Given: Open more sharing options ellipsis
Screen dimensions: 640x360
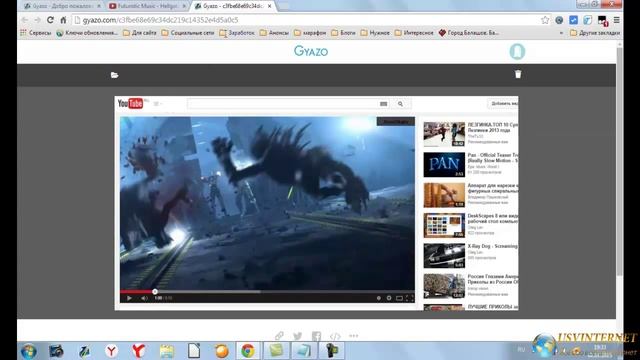Looking at the screenshot, I should point(353,336).
